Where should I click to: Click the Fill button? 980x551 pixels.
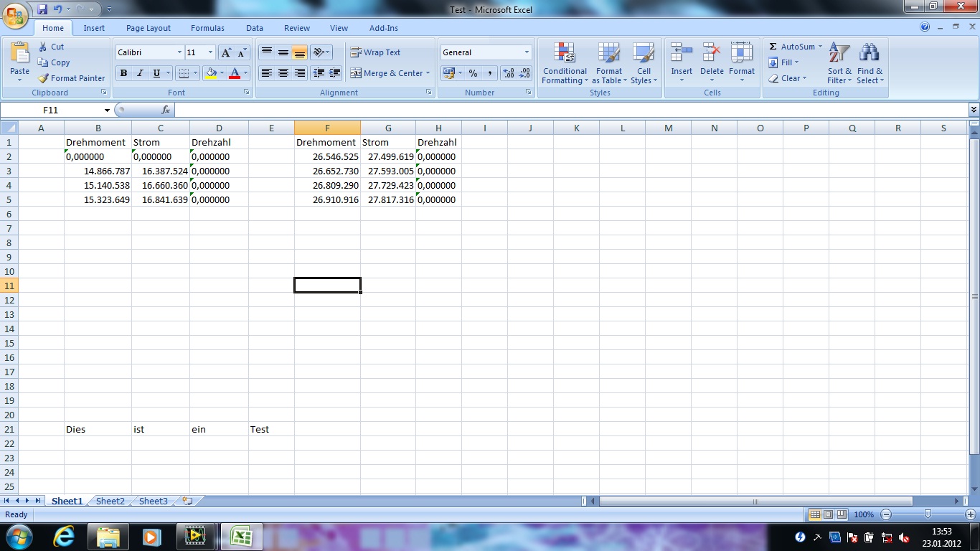point(783,62)
